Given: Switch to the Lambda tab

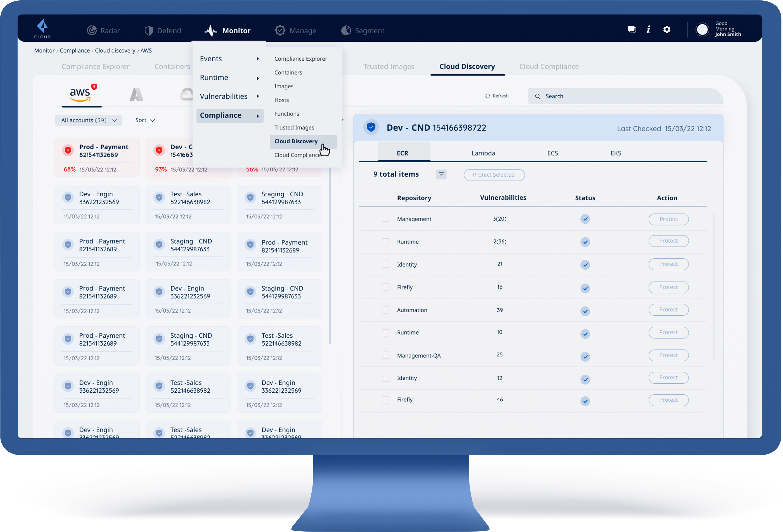Looking at the screenshot, I should (483, 153).
